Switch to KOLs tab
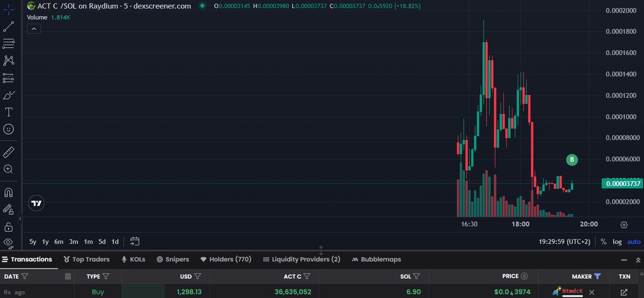644x298 pixels. tap(134, 259)
